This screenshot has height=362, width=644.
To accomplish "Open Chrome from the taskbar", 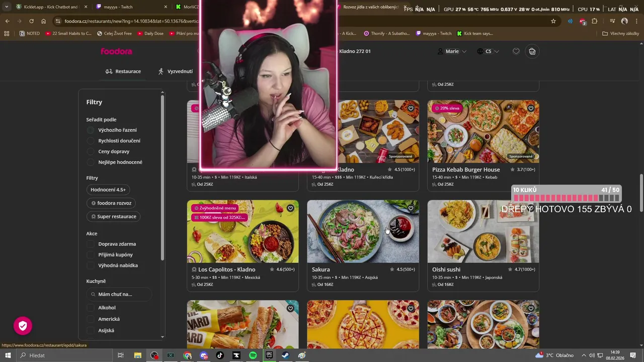I will tap(187, 355).
